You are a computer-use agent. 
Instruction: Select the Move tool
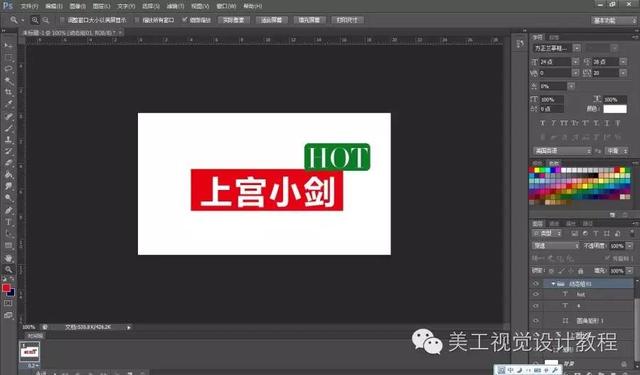click(8, 45)
